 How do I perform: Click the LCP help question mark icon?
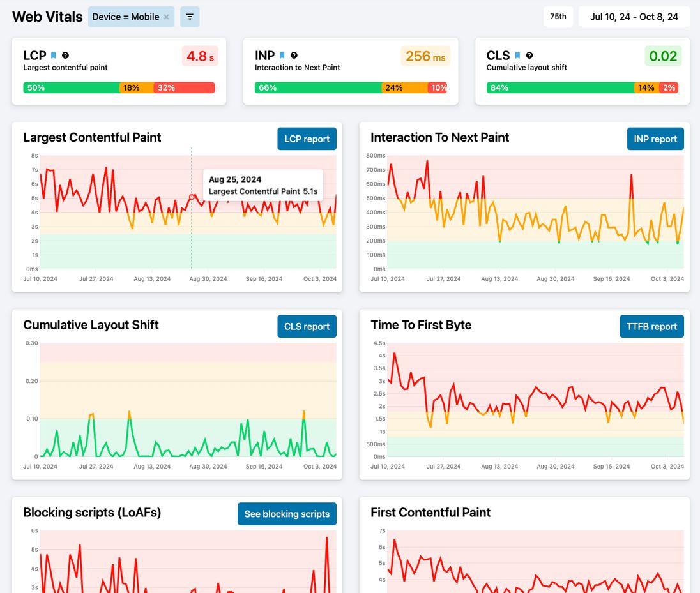65,56
